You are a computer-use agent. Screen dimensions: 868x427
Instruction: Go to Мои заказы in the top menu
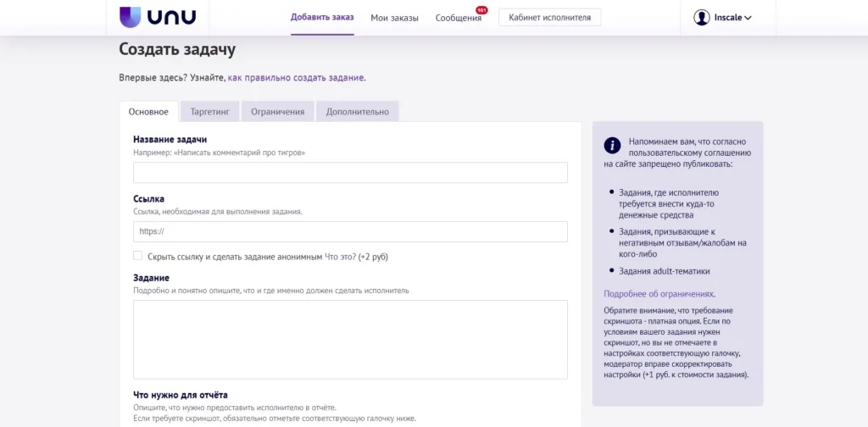point(395,18)
